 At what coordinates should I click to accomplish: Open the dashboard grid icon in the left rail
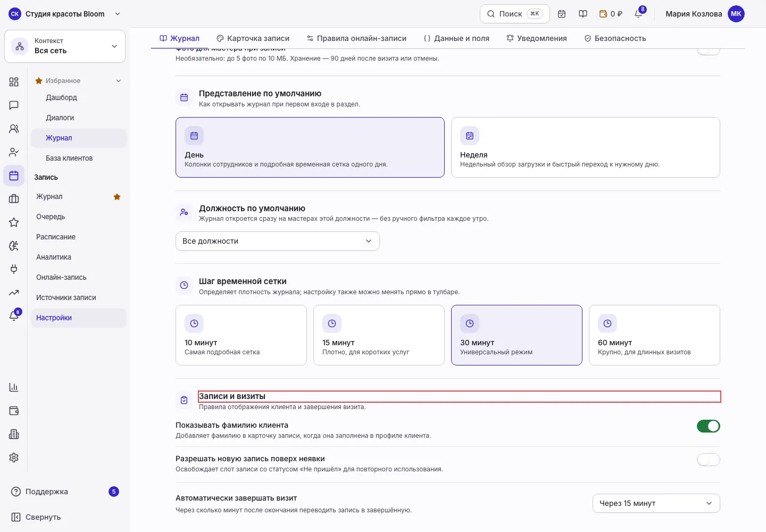click(14, 82)
